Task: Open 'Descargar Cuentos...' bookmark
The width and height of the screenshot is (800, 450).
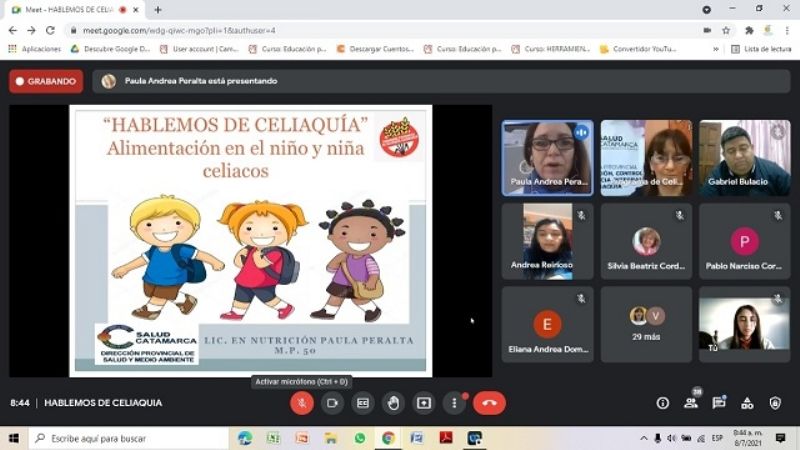Action: pyautogui.click(x=376, y=49)
